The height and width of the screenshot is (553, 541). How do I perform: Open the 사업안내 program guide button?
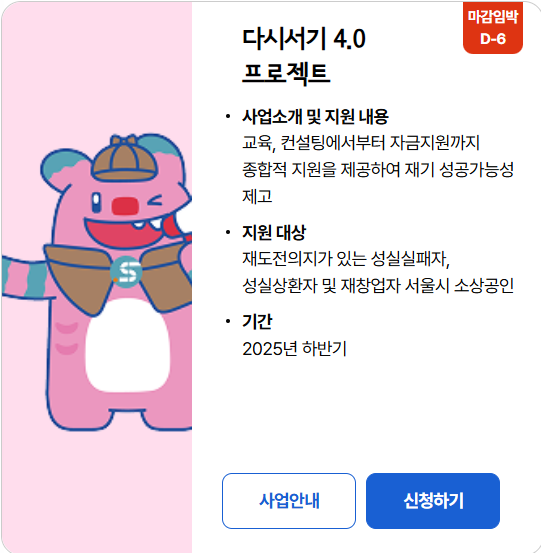click(x=289, y=500)
